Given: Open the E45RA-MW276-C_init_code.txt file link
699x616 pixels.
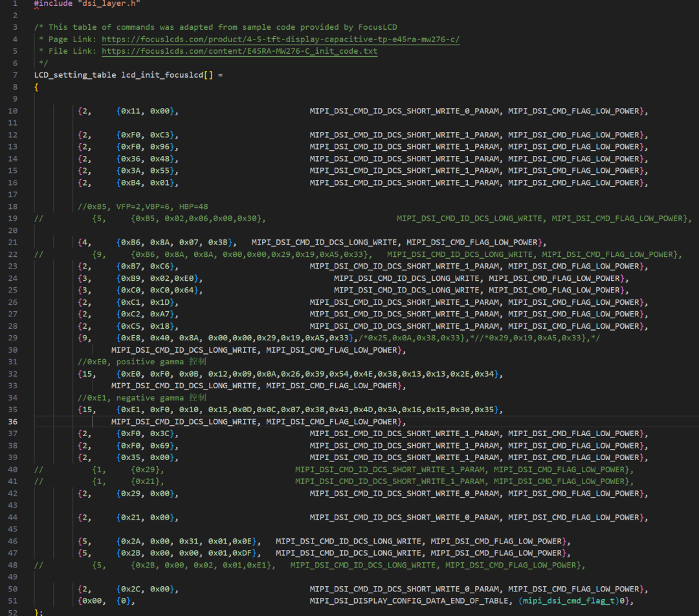Looking at the screenshot, I should point(239,51).
